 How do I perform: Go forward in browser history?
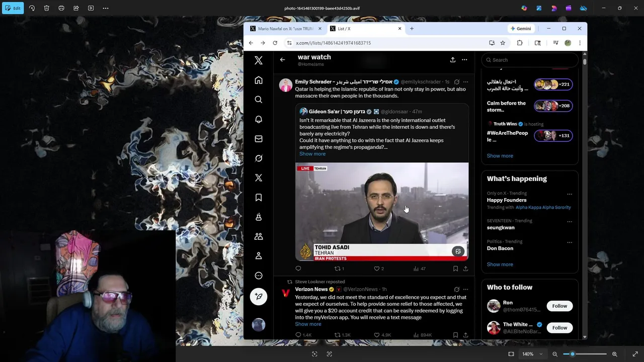pyautogui.click(x=263, y=43)
